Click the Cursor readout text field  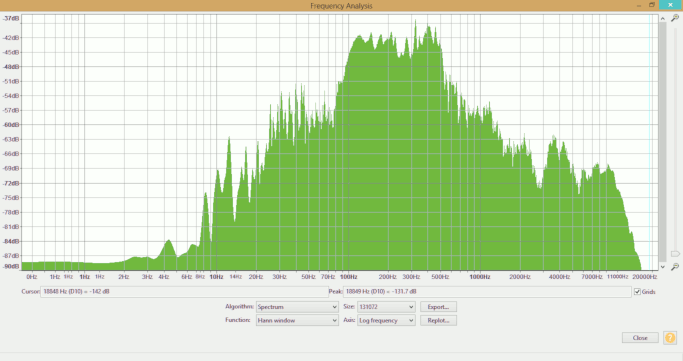coord(184,292)
